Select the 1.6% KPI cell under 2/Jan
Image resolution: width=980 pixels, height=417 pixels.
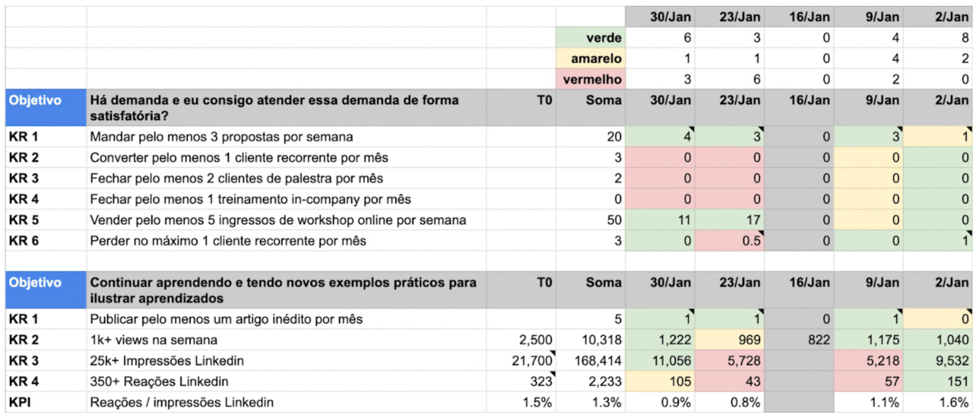point(938,402)
